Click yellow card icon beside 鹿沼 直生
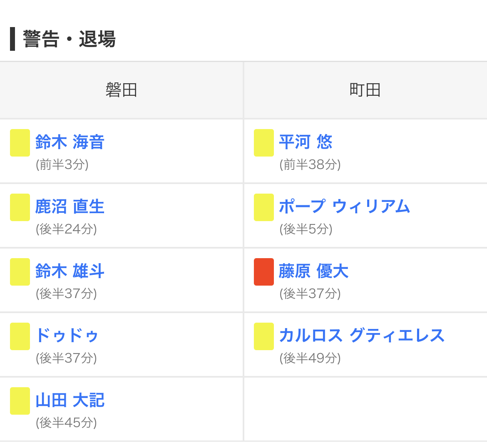487x448 pixels. [20, 207]
